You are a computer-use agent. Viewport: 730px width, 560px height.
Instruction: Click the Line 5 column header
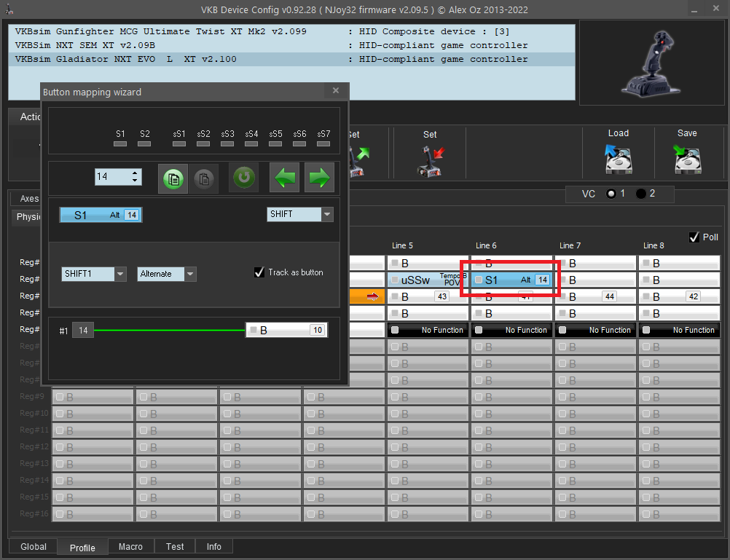pyautogui.click(x=402, y=245)
